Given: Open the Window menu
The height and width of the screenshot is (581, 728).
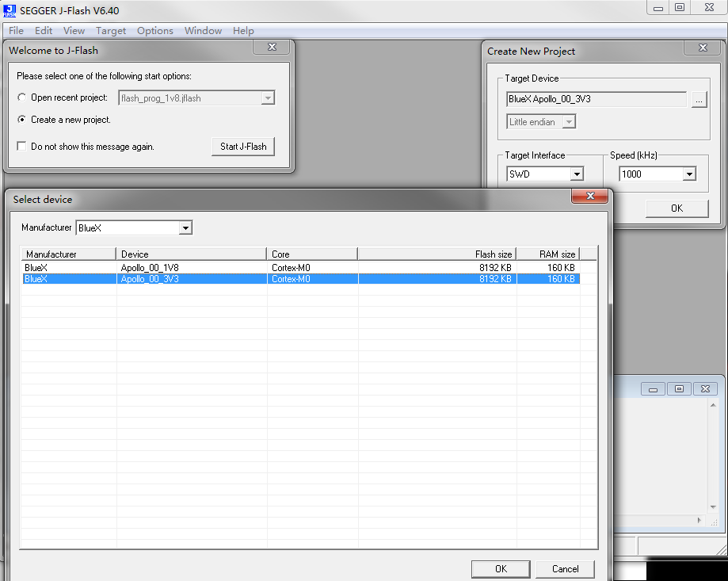Looking at the screenshot, I should (203, 31).
